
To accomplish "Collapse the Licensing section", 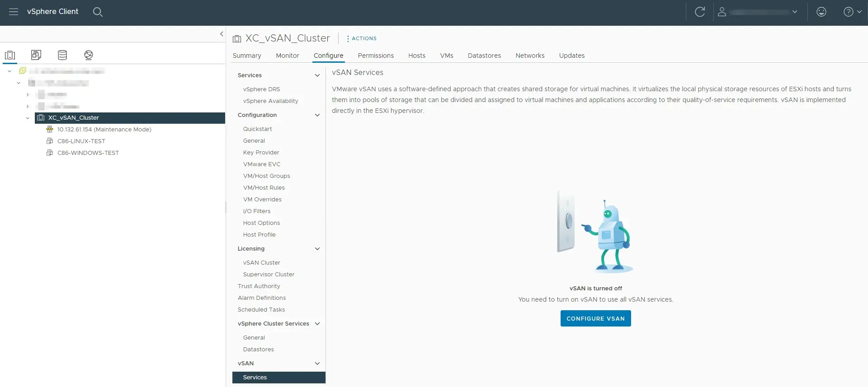I will [317, 249].
